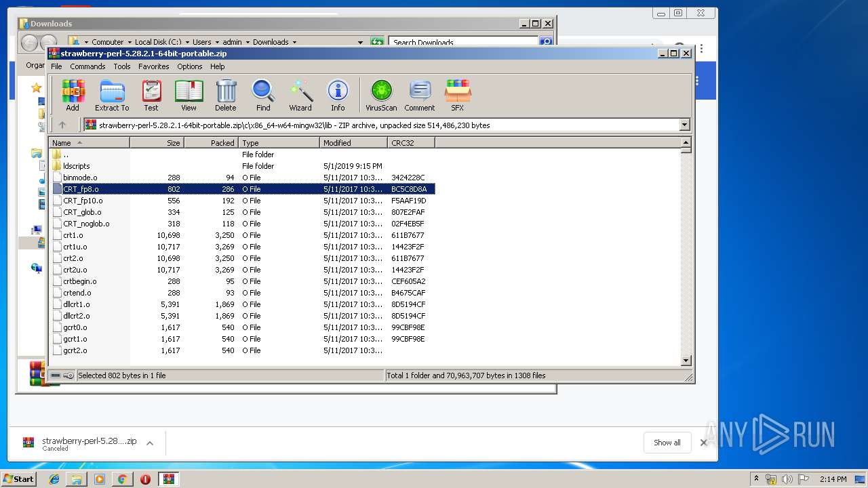
Task: Select file CRT_fp10.o
Action: (242, 201)
